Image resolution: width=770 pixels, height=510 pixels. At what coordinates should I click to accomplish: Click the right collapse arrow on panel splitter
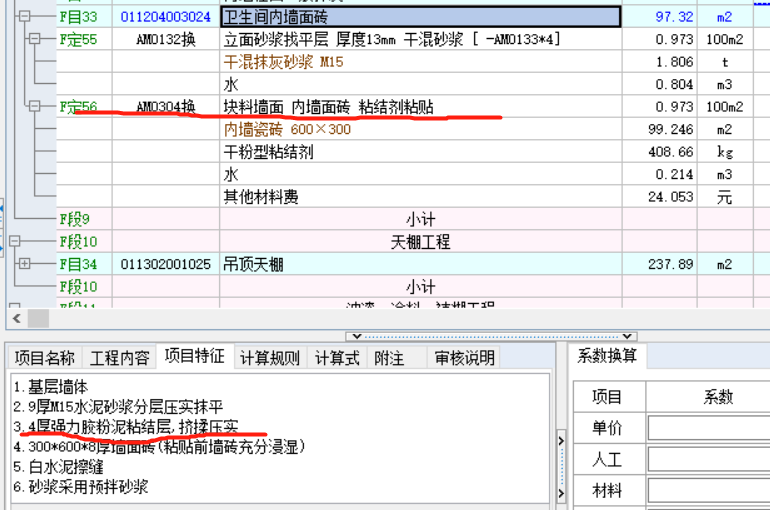pyautogui.click(x=627, y=337)
